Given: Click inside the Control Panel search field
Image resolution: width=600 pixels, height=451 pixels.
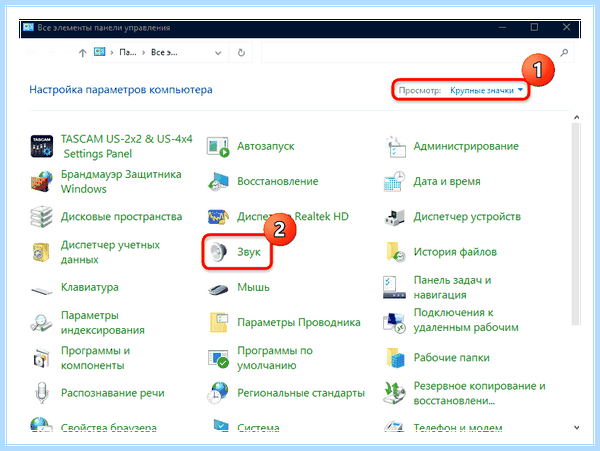Looking at the screenshot, I should [x=409, y=52].
